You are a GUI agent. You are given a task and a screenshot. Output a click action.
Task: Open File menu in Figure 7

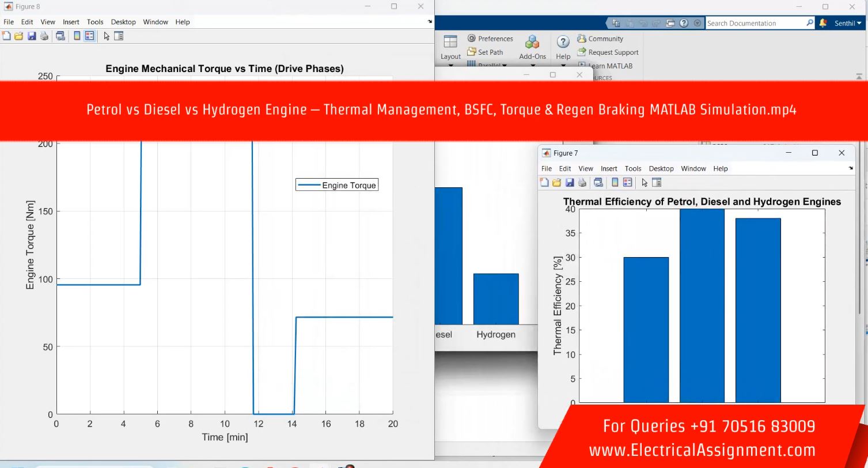(547, 169)
